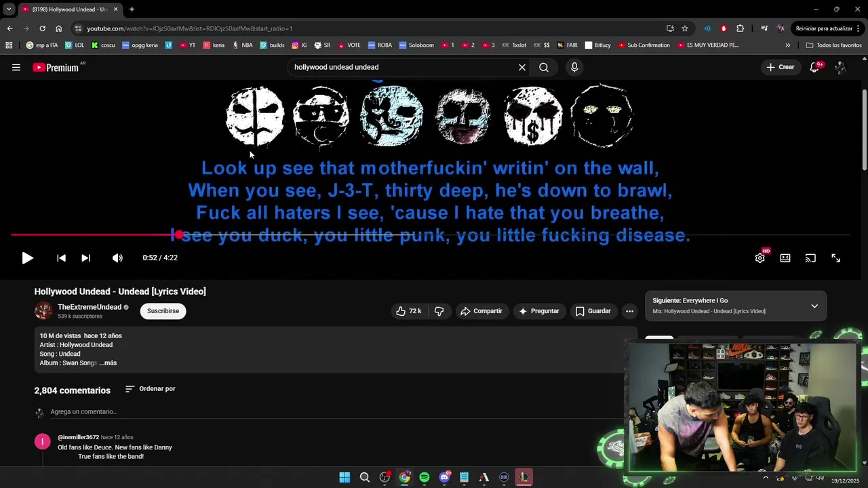Open the Sub Confirmation bookmark
868x488 pixels.
click(644, 45)
